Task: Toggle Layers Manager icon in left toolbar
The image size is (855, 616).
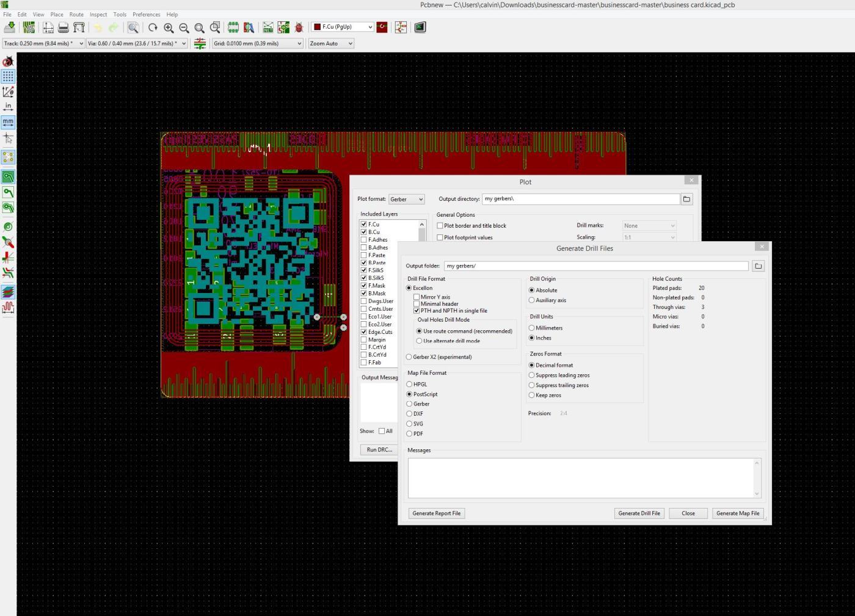Action: [8, 292]
